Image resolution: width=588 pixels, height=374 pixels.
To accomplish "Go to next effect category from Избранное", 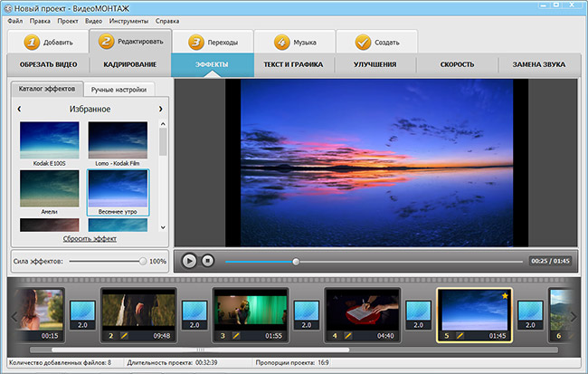I will tap(161, 109).
